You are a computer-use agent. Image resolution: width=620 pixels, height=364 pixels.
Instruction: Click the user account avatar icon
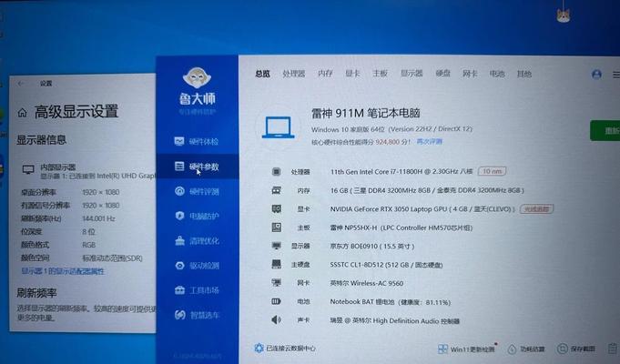(596, 75)
